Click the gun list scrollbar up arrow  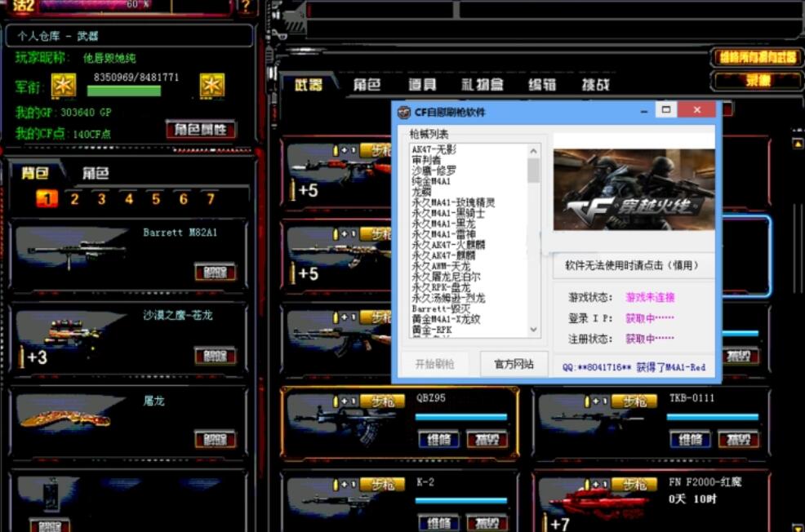point(533,151)
